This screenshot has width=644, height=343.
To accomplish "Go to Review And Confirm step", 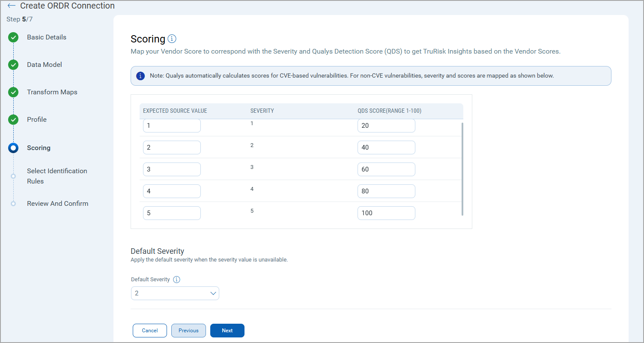I will click(57, 204).
